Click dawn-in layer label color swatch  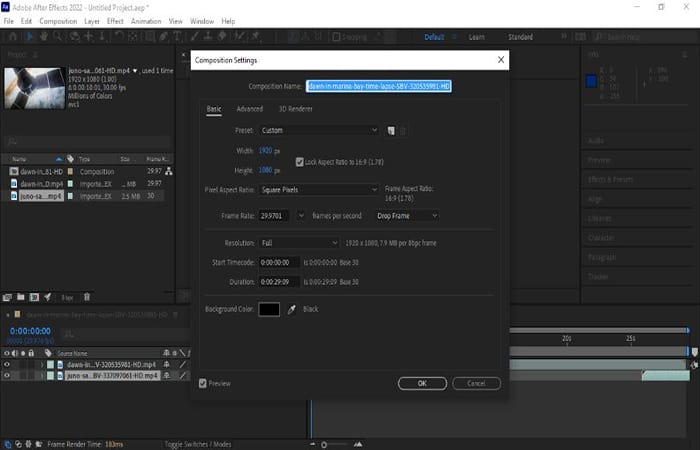[50, 365]
